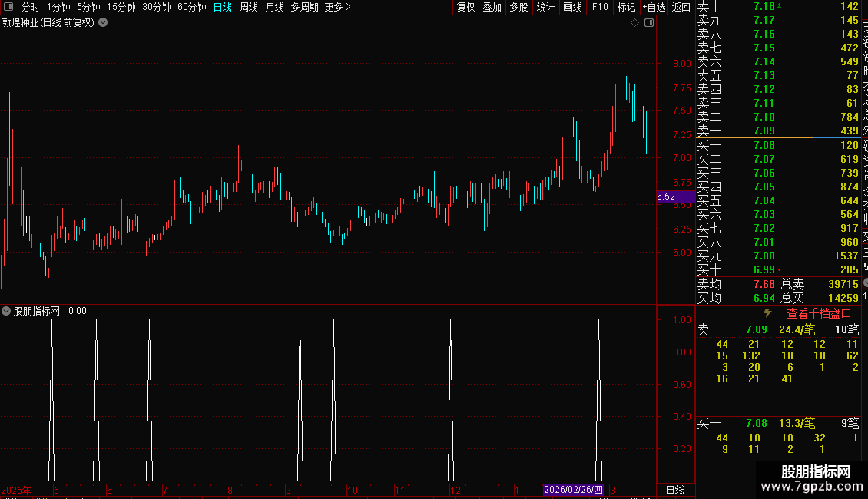Screen dimensions: 868x499
Task: Switch to the 分时 intraday tab
Action: pyautogui.click(x=31, y=7)
